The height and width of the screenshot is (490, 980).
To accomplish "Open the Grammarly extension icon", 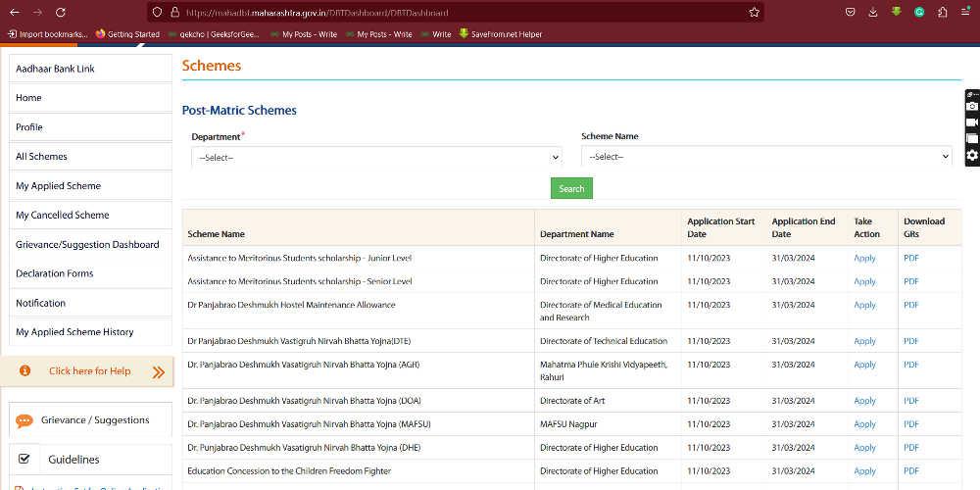I will click(x=919, y=12).
